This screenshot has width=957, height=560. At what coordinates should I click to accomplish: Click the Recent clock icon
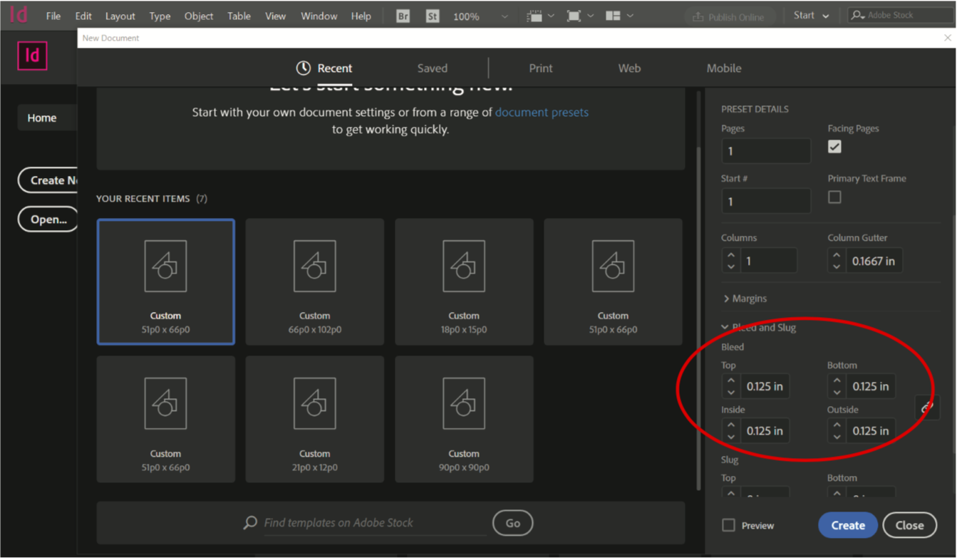pos(304,68)
